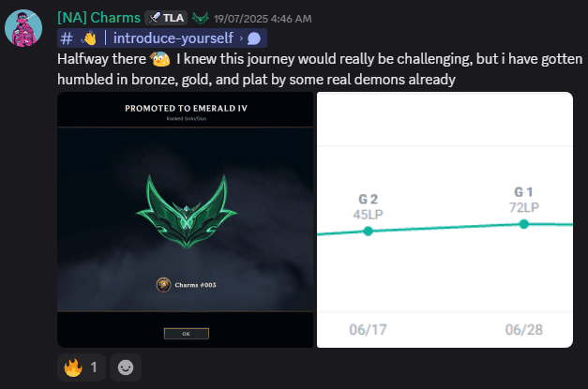The width and height of the screenshot is (588, 389).
Task: Click the shocked face emoji in message
Action: 160,59
